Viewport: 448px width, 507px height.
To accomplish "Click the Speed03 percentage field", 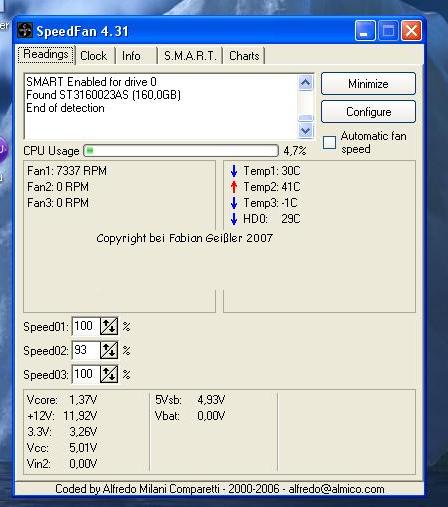I will tap(86, 374).
